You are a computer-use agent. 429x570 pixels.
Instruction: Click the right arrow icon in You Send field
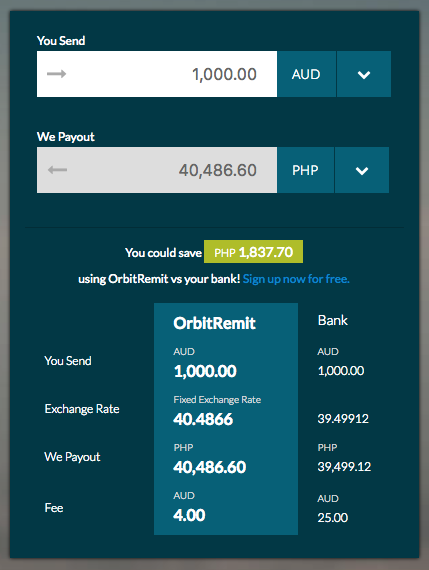tap(56, 74)
